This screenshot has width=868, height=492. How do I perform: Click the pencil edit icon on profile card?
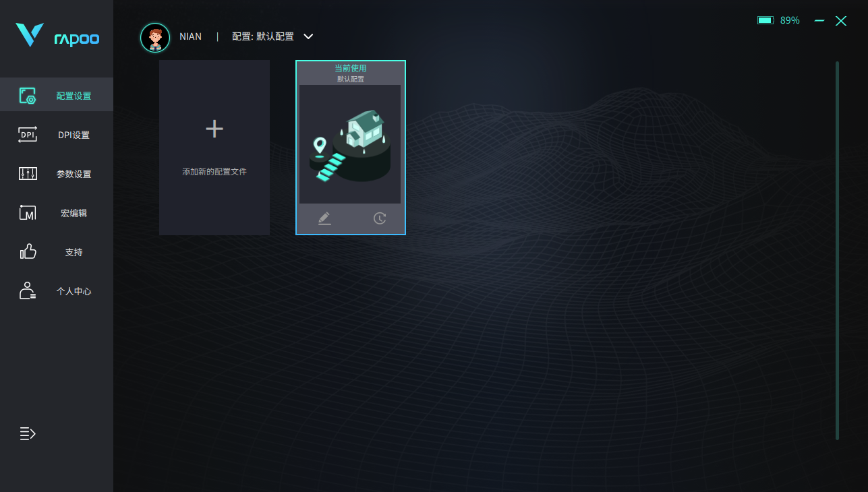(x=324, y=218)
